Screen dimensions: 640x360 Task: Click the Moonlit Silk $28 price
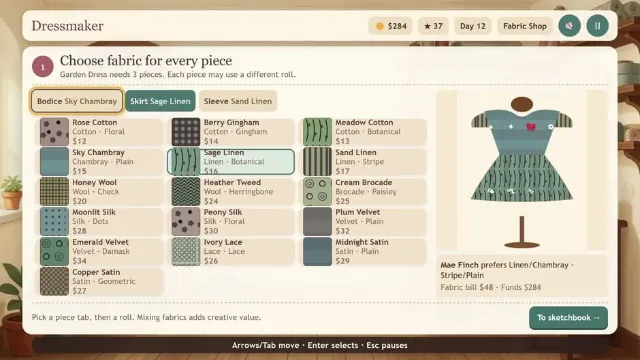80,231
